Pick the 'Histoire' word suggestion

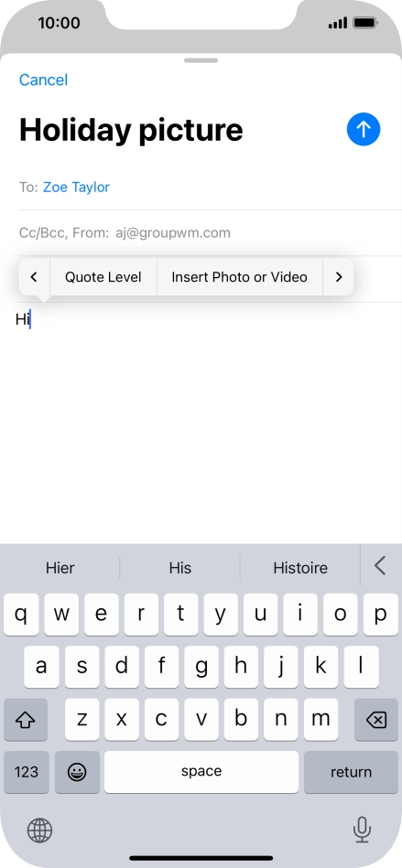coord(300,567)
